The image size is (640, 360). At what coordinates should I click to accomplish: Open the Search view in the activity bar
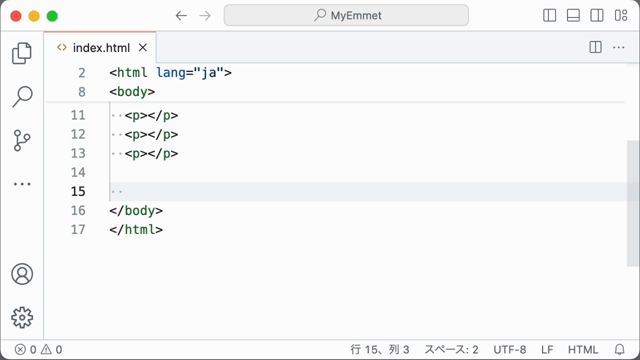click(22, 97)
